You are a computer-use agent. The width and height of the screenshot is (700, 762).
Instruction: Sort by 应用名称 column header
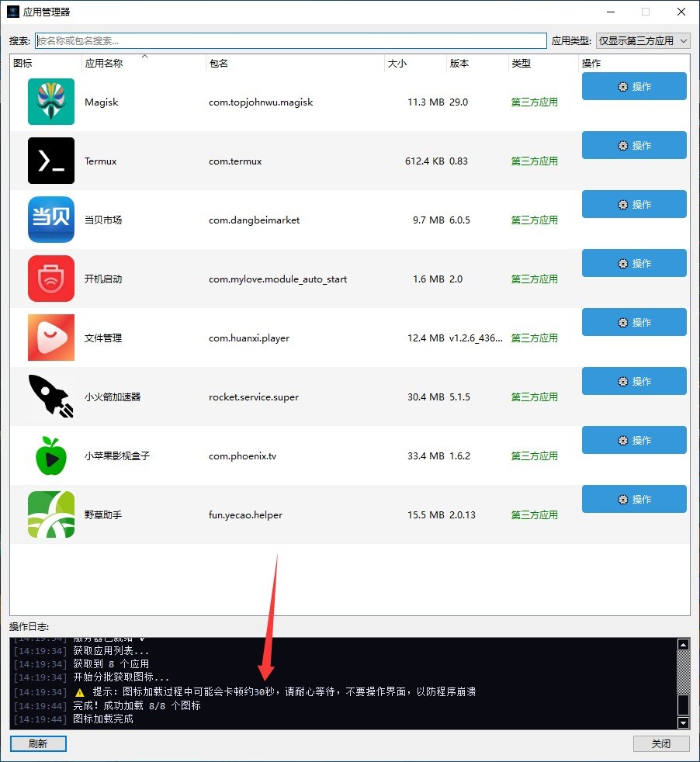tap(144, 63)
